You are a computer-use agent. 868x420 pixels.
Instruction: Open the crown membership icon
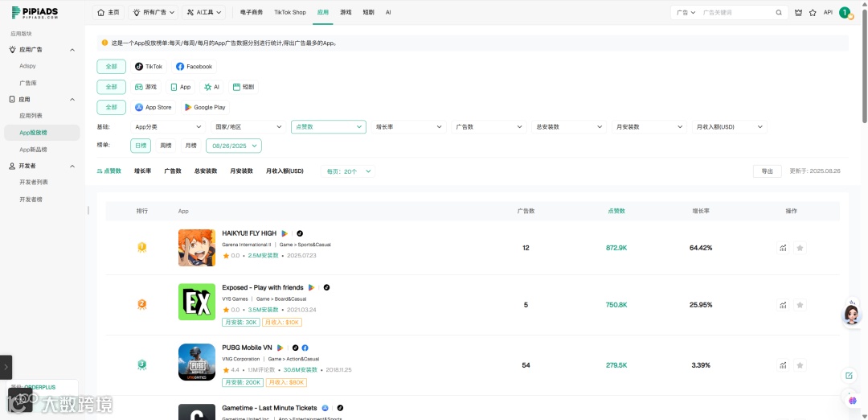coord(798,12)
